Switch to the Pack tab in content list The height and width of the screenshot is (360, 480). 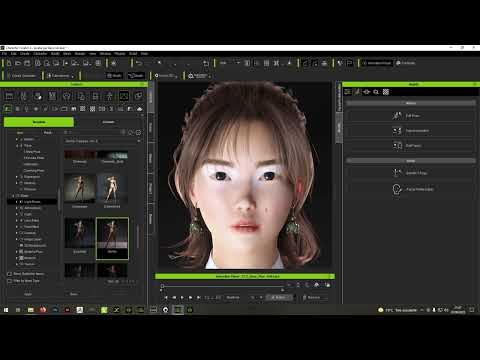pyautogui.click(x=48, y=132)
